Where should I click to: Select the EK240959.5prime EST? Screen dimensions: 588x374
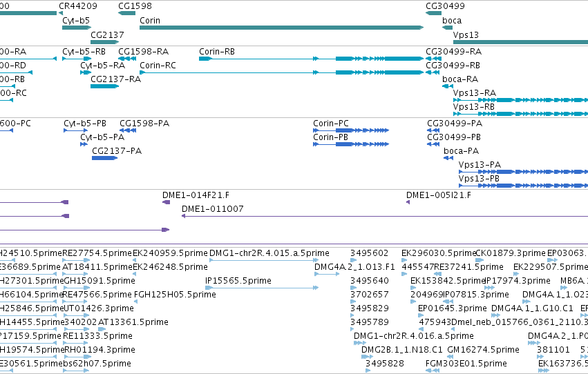coord(135,260)
